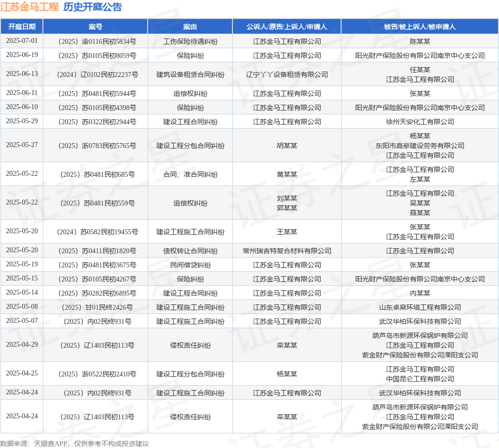Select the 案号 column header
499x448 pixels.
(x=96, y=27)
